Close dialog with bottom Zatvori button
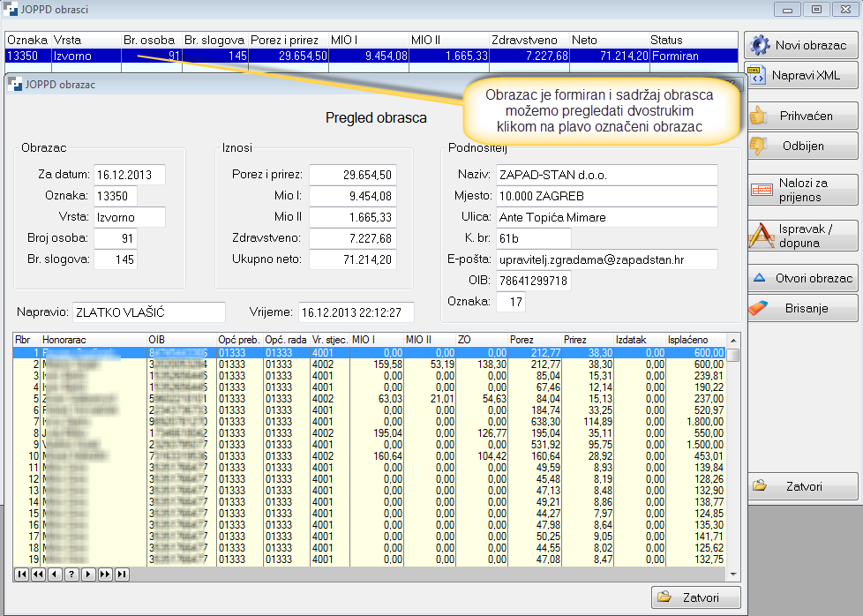The width and height of the screenshot is (863, 616). pos(695,597)
